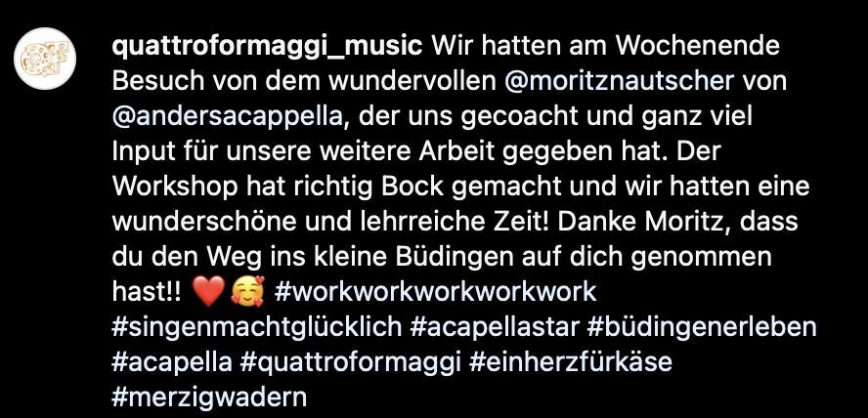
Task: Click the red heart emoji
Action: [208, 292]
